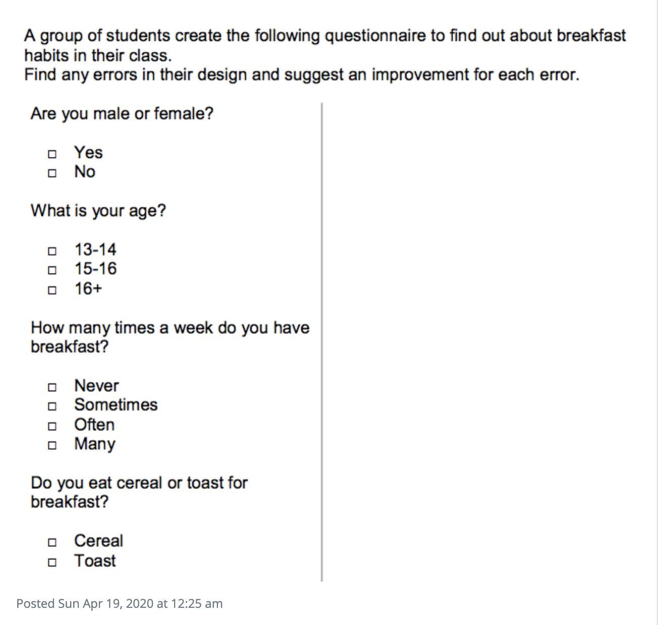672x625 pixels.
Task: Check the Sometimes breakfast option
Action: click(51, 406)
